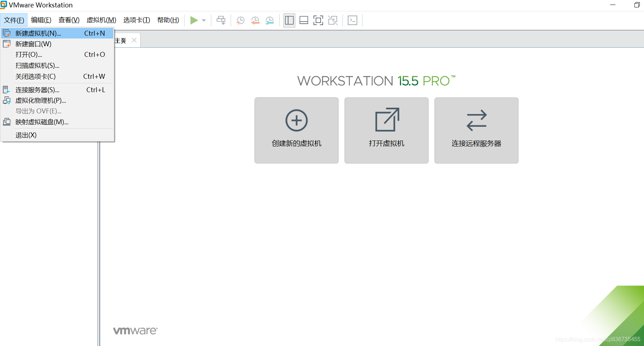Click the Unity mode toolbar icon
Image resolution: width=644 pixels, height=346 pixels.
[333, 20]
